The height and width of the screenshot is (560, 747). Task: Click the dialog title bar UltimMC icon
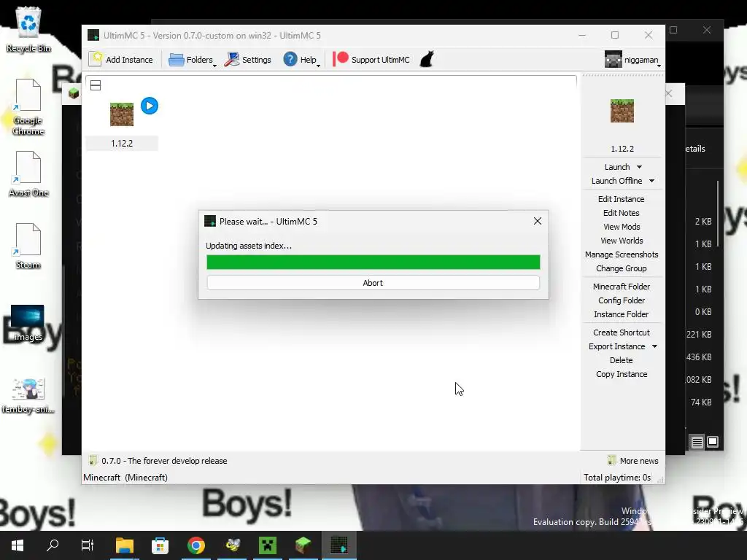pyautogui.click(x=210, y=221)
